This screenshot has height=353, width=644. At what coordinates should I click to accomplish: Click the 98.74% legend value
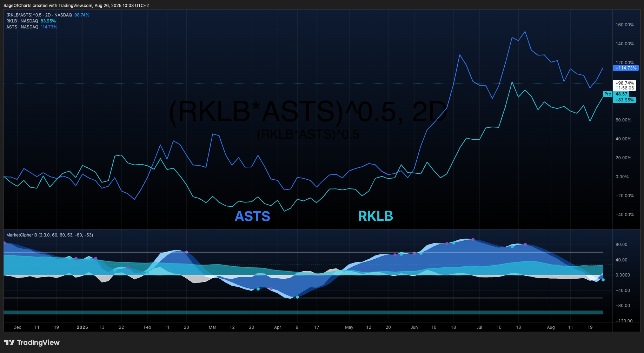(x=82, y=15)
